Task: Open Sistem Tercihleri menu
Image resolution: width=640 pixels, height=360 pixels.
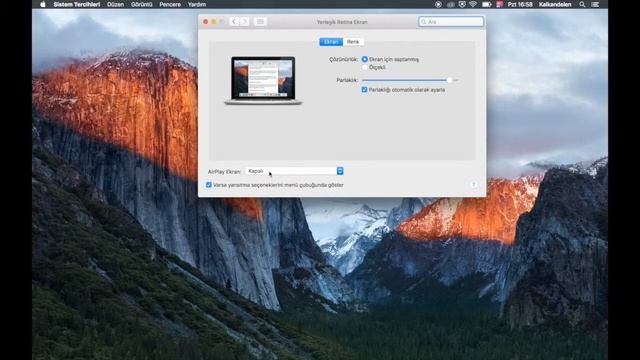Action: coord(77,4)
